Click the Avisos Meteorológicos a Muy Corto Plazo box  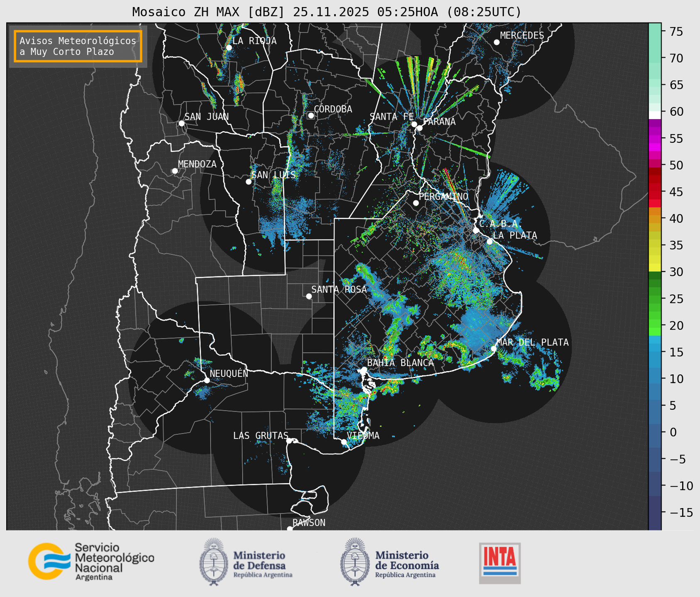coord(78,46)
